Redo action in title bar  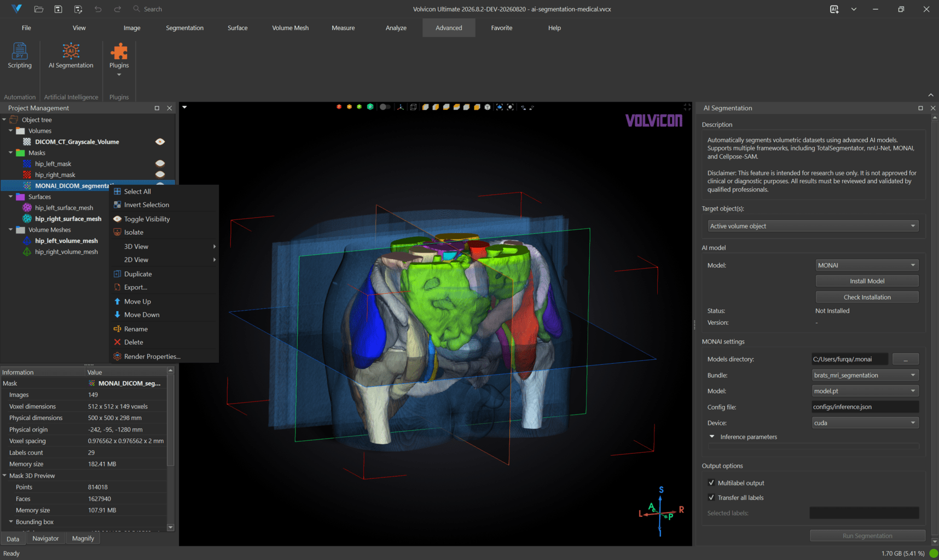click(x=118, y=9)
